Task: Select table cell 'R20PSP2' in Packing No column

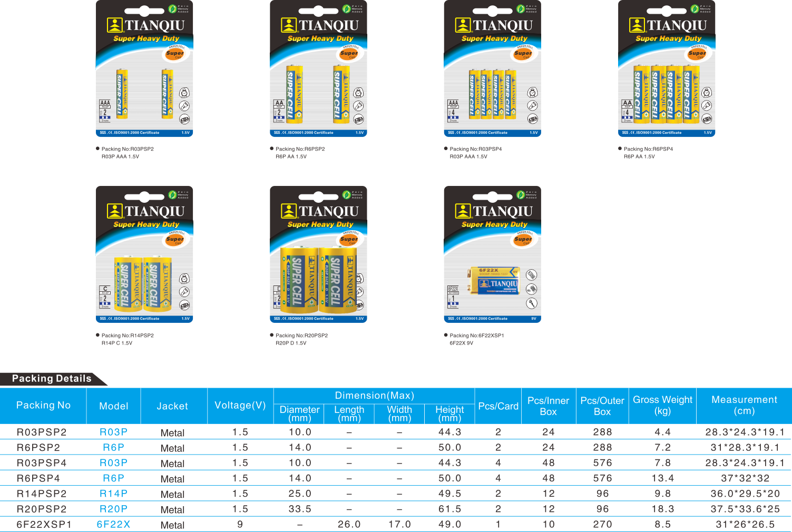Action: coord(42,509)
